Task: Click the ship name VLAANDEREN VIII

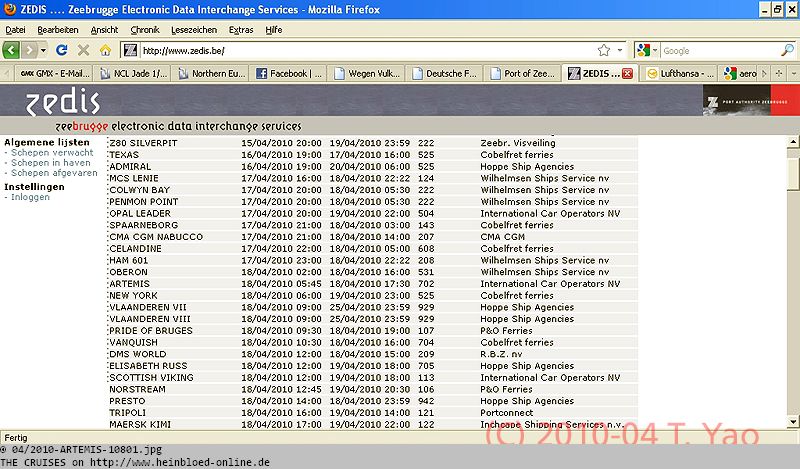Action: [149, 319]
